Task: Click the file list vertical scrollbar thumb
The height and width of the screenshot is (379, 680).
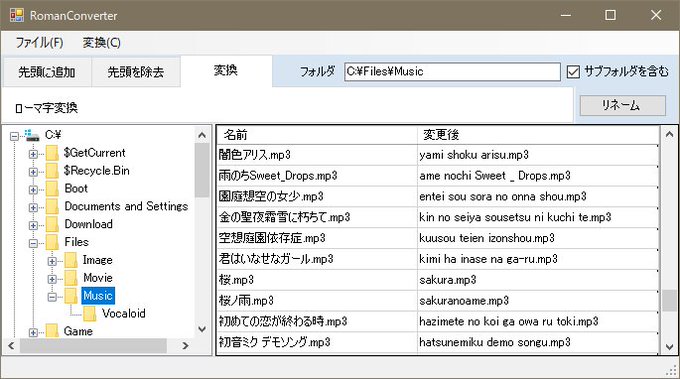Action: [x=669, y=300]
